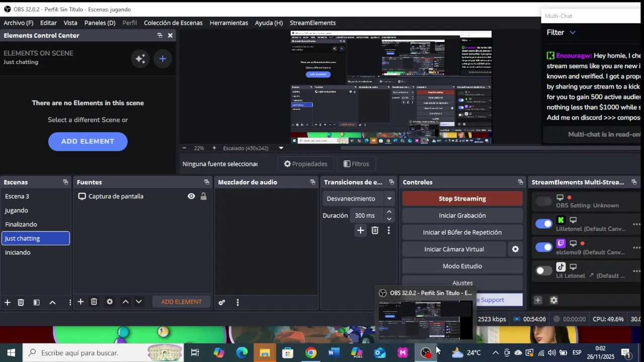
Task: Open the Vista menu
Action: coord(70,23)
